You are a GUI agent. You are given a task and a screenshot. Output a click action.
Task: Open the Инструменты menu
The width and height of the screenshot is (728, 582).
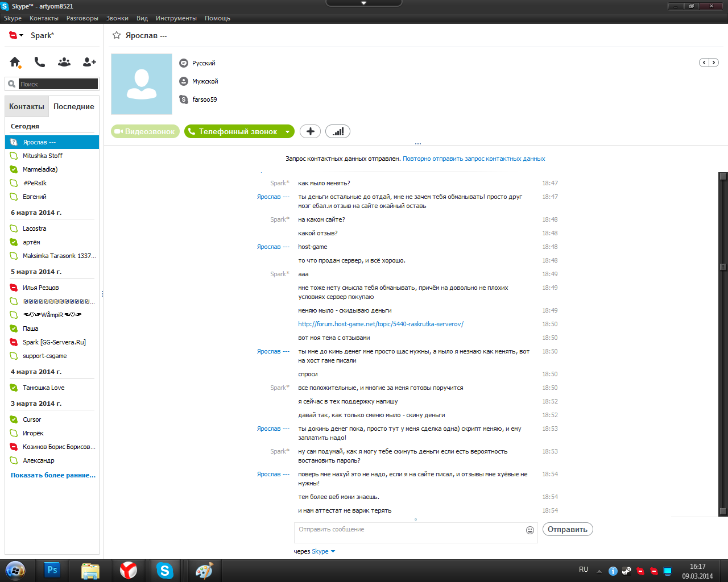176,18
